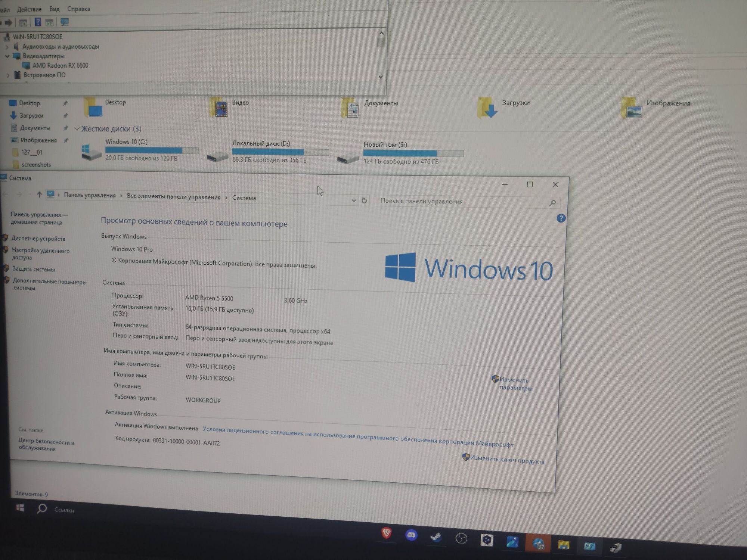The height and width of the screenshot is (560, 747).
Task: Open Discord from taskbar
Action: point(411,535)
